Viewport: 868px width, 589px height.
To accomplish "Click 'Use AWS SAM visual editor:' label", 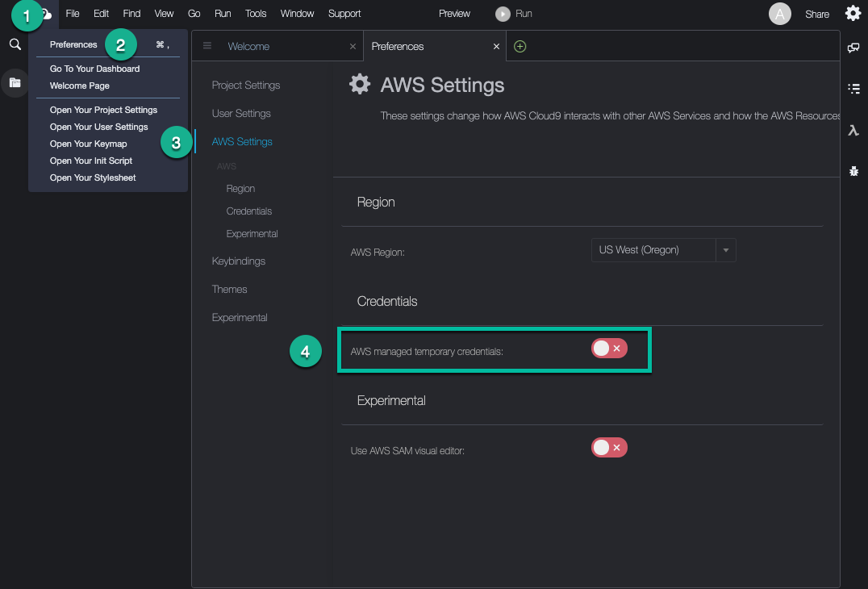I will pyautogui.click(x=407, y=450).
